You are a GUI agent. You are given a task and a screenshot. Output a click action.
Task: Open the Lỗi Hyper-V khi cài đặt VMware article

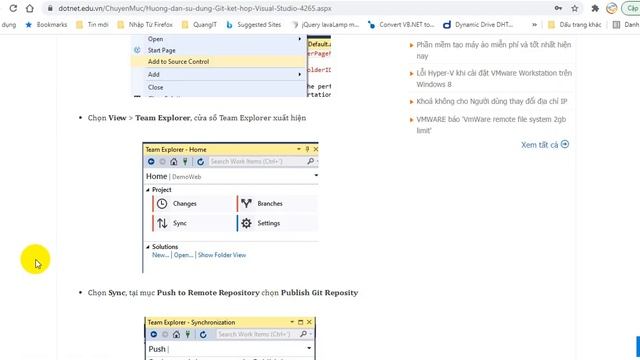point(494,78)
